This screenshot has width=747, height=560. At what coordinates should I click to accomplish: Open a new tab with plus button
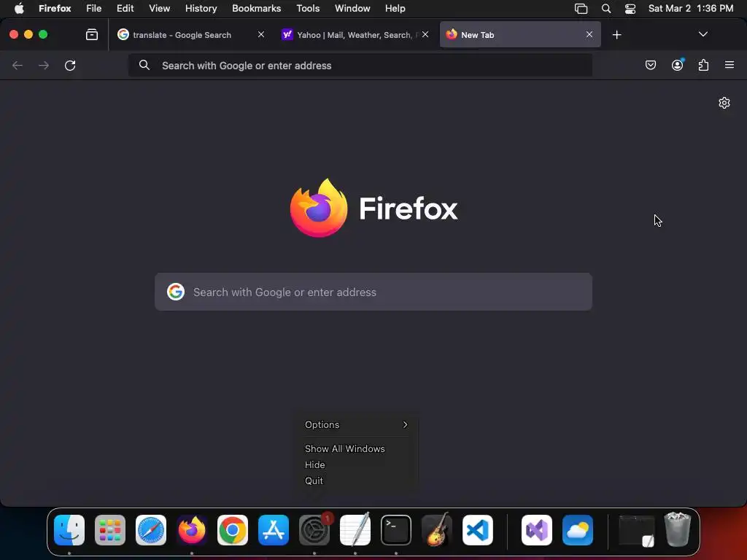click(616, 35)
